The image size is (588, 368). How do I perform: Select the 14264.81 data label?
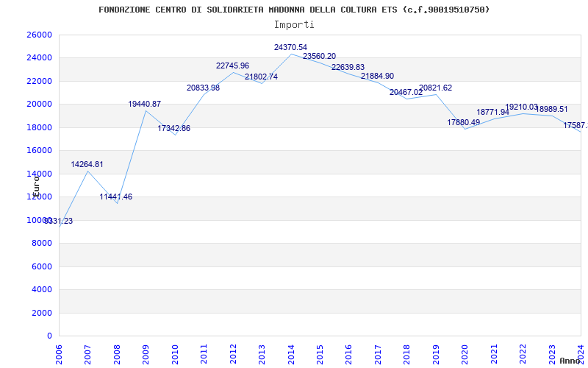click(87, 164)
